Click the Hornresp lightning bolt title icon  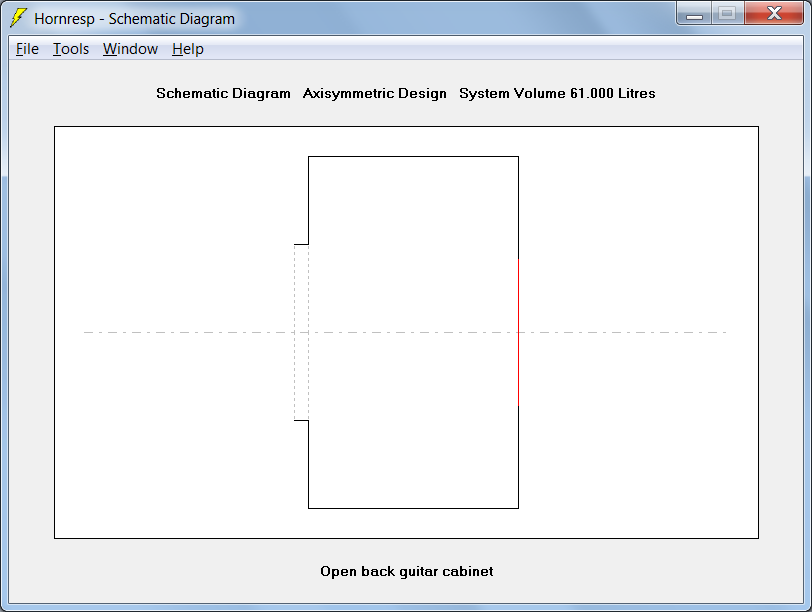click(x=19, y=18)
